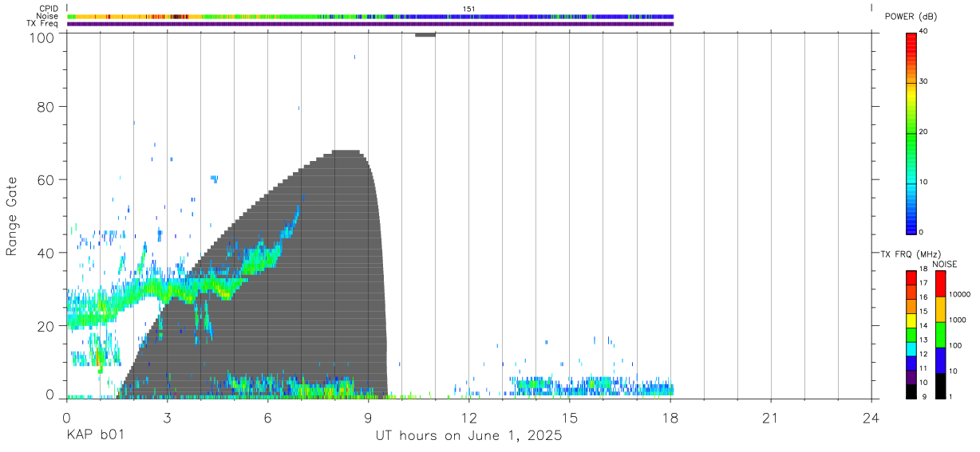
Task: Click the "3" tick on the UT hours axis
Action: [x=167, y=417]
